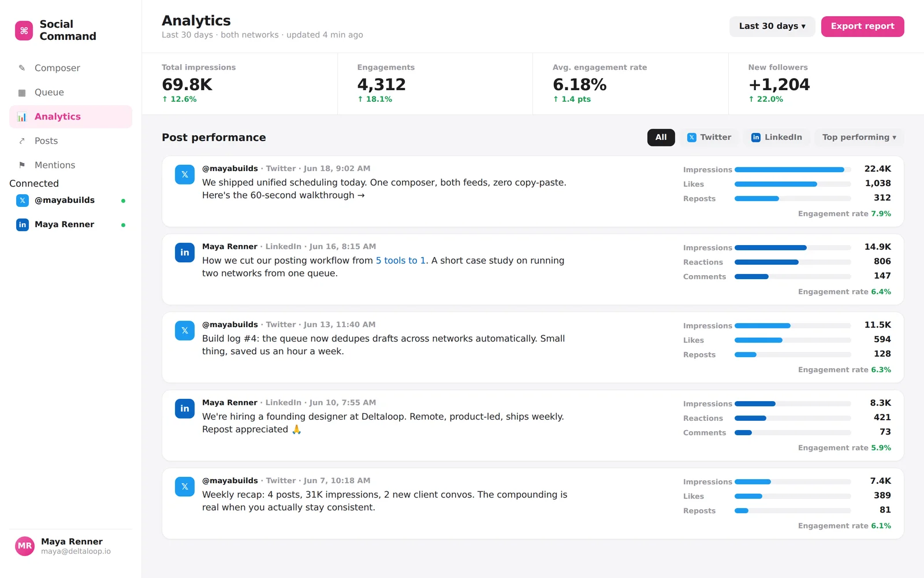Click Twitter icon on Jun 18 post
The height and width of the screenshot is (578, 924).
pos(185,175)
